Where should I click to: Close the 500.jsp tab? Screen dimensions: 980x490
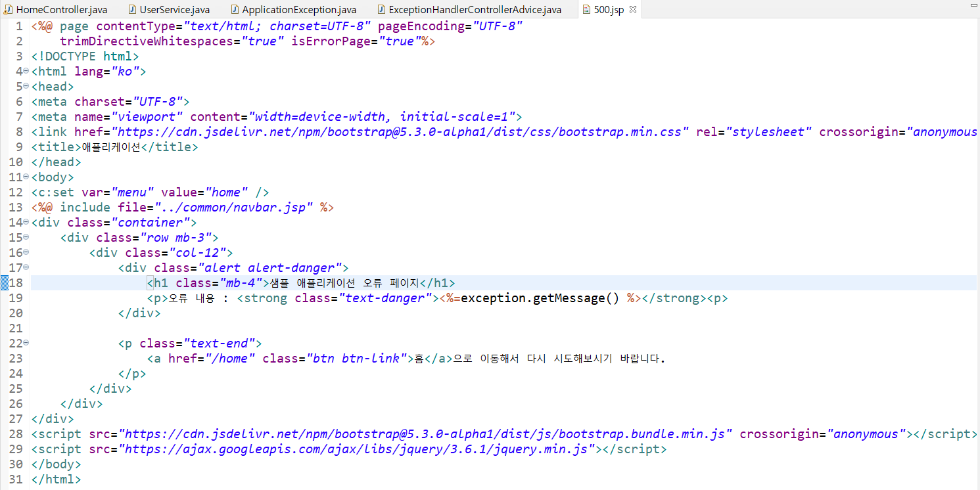point(632,10)
